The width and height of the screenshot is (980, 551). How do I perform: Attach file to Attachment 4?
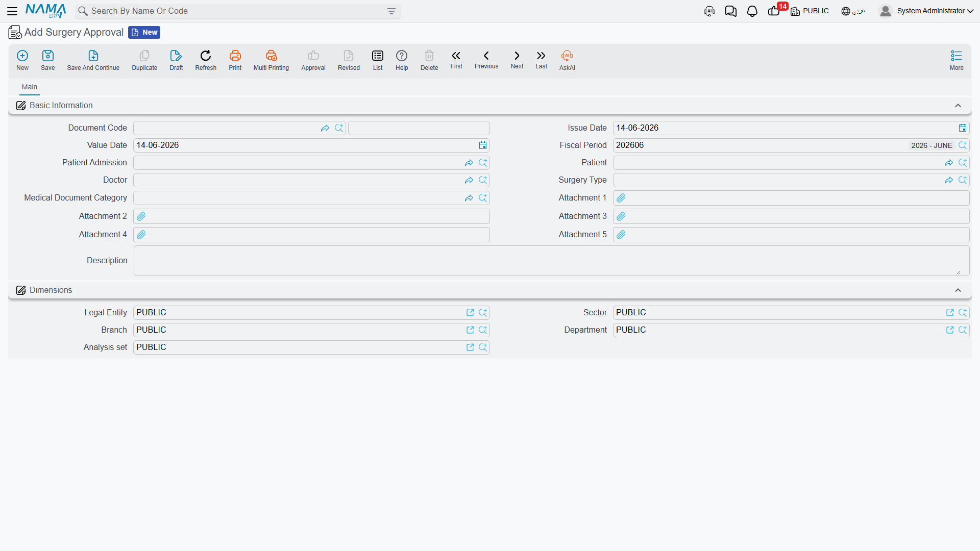pyautogui.click(x=141, y=235)
